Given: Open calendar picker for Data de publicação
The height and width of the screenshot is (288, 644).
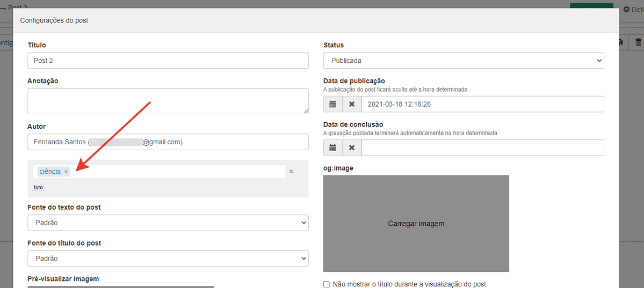Looking at the screenshot, I should [x=332, y=104].
